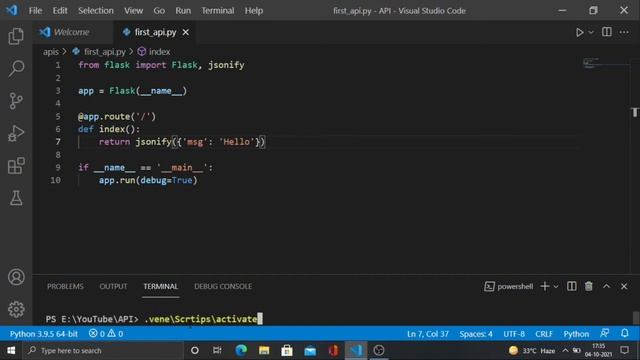
Task: Open the Go menu
Action: coord(159,11)
